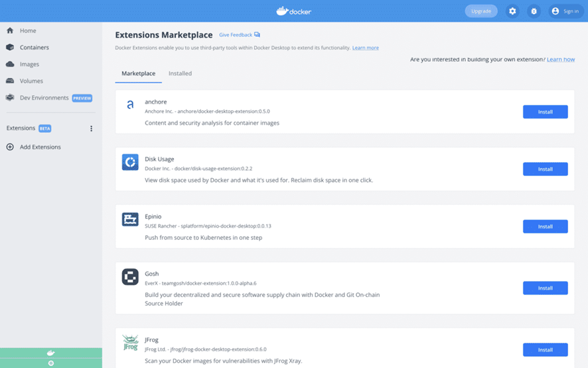Click the Extensions Marketplace heading
The image size is (588, 368).
pyautogui.click(x=164, y=35)
